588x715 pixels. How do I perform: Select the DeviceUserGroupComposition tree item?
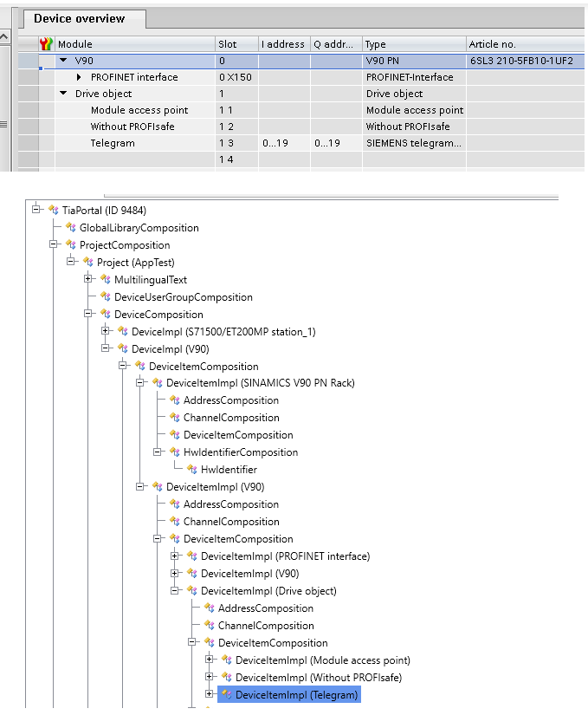[183, 297]
